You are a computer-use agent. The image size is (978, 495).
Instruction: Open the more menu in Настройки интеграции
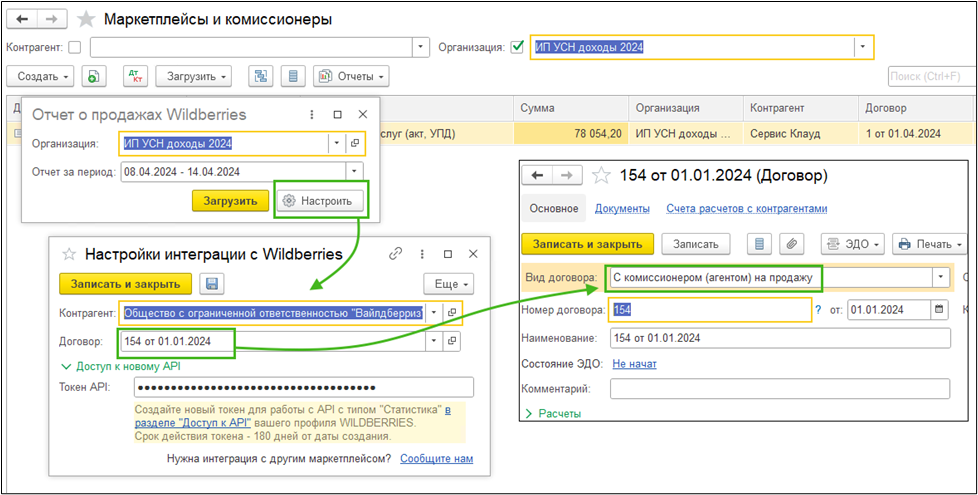(x=422, y=254)
